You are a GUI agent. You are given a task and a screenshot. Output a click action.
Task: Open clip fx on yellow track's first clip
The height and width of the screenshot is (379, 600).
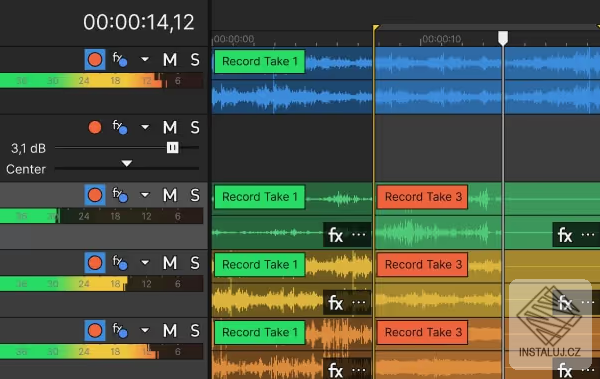336,303
